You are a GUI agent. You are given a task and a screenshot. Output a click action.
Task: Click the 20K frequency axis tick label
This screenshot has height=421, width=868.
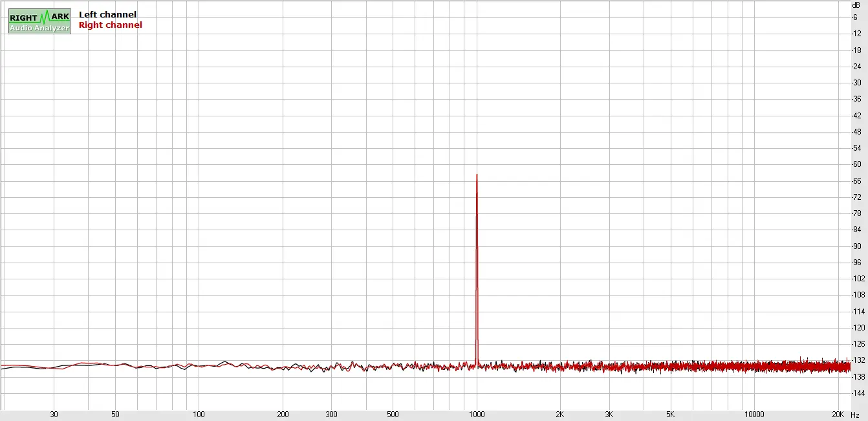(838, 415)
